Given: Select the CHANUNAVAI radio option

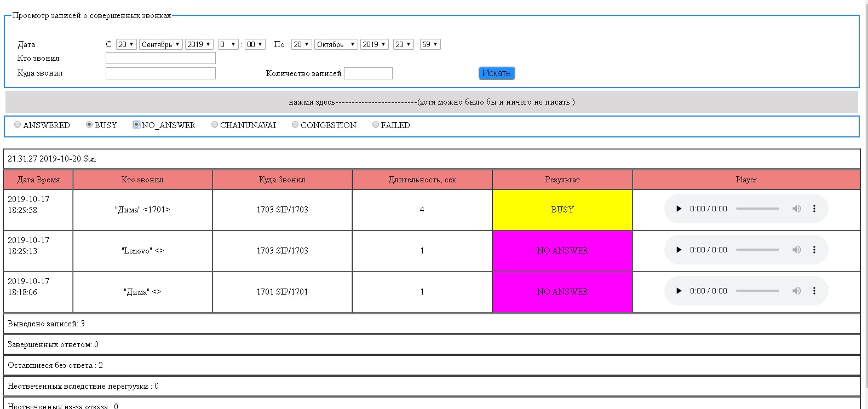Looking at the screenshot, I should click(x=215, y=125).
